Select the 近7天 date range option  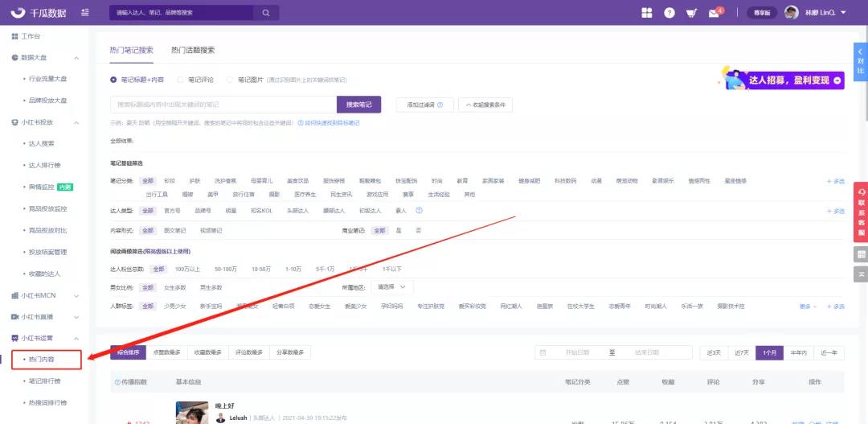tap(740, 352)
